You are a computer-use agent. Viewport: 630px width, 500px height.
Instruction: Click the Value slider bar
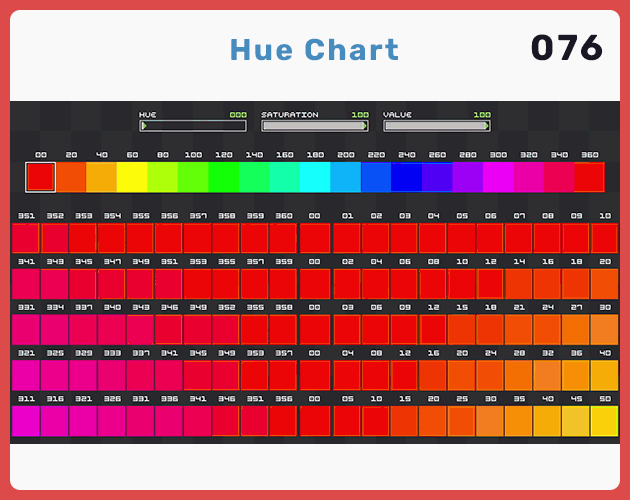coord(437,126)
